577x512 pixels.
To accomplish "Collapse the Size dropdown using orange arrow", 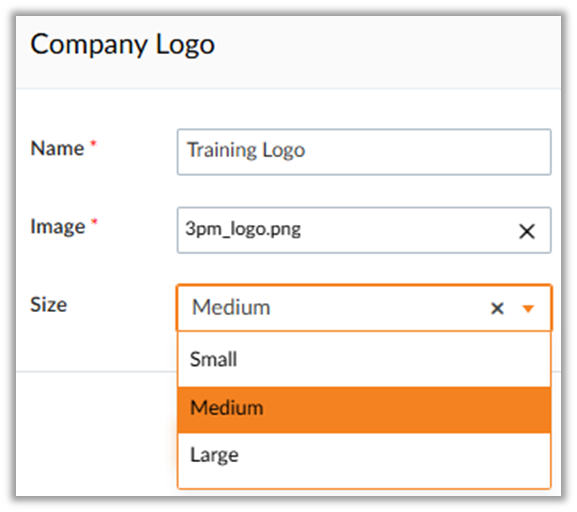I will pyautogui.click(x=528, y=308).
